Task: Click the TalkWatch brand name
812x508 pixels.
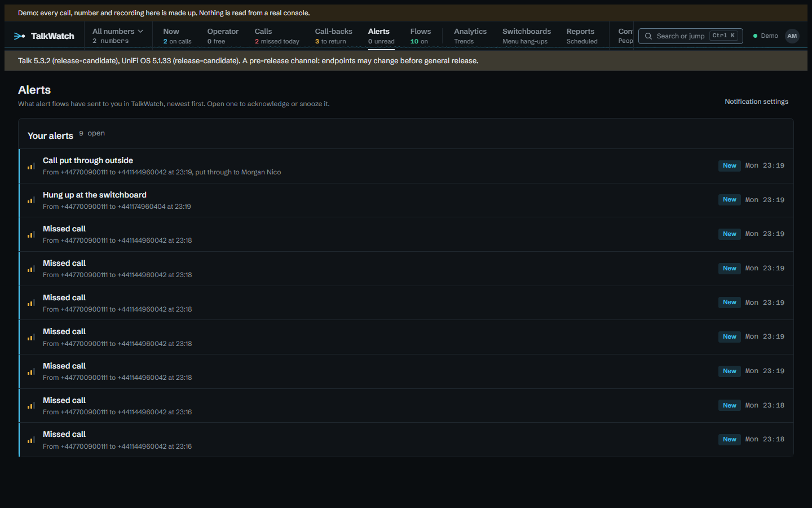Action: (x=52, y=36)
